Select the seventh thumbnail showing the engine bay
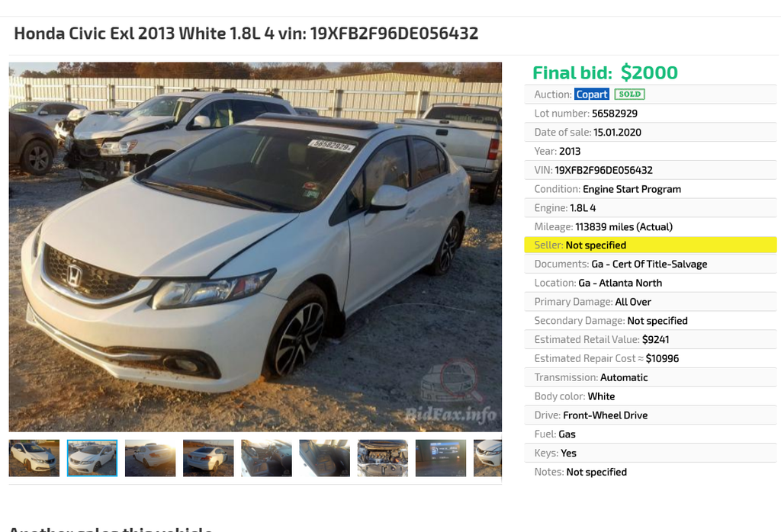Viewport: 781px width, 532px height. point(383,458)
